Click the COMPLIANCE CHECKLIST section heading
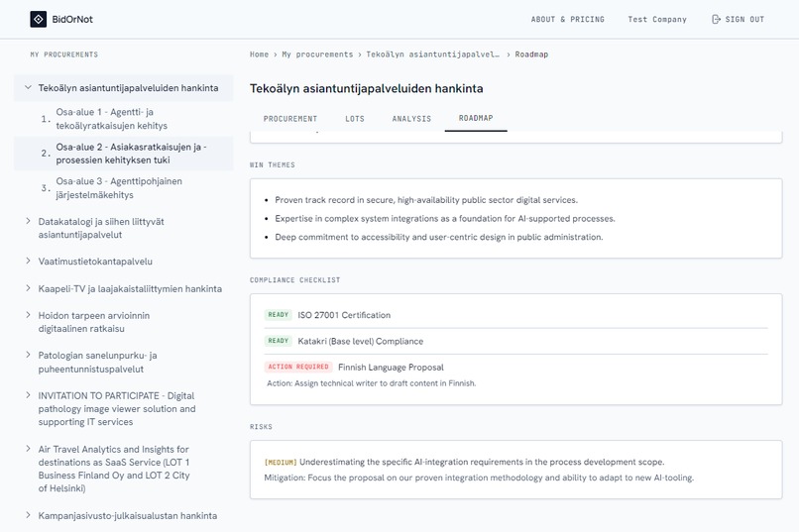Viewport: 799px width, 532px height. (x=294, y=280)
